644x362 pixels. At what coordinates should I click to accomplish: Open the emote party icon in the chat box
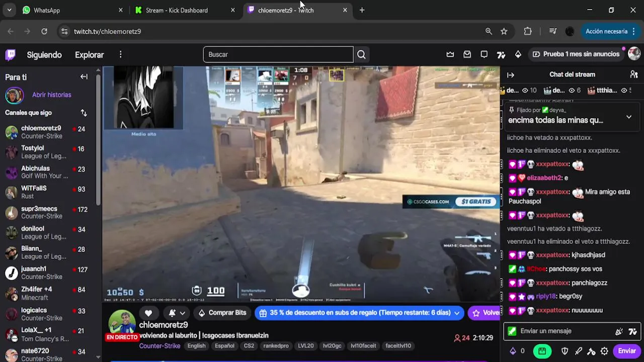pos(619,331)
